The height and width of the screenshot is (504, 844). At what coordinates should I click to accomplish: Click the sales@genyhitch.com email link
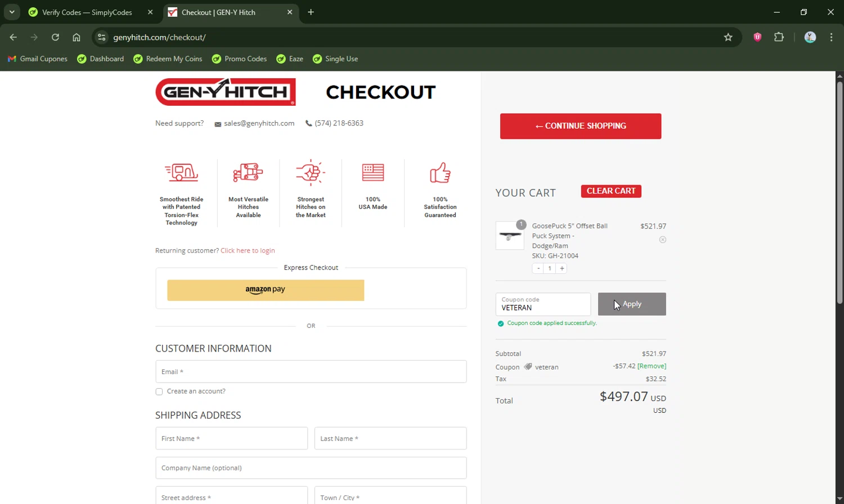(259, 123)
